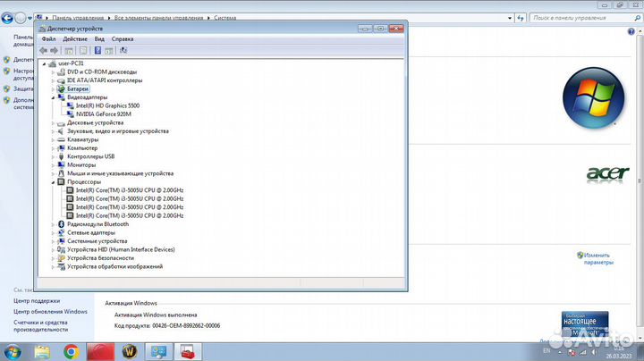
Task: Click the System window back navigation button
Action: click(7, 18)
